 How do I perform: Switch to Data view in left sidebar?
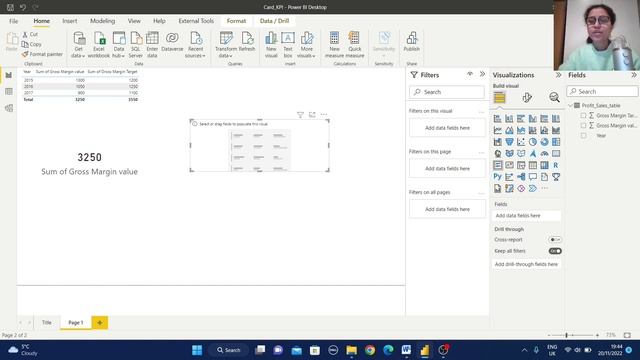(9, 91)
